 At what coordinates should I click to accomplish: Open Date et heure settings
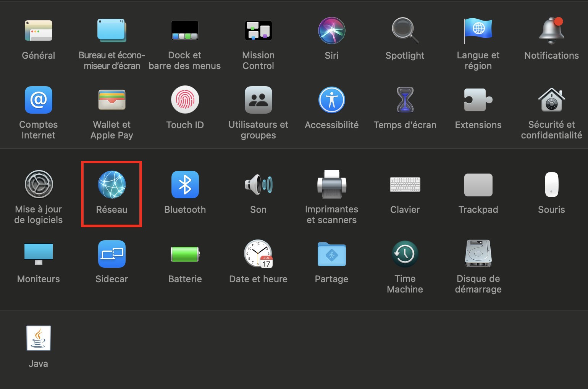(x=258, y=254)
